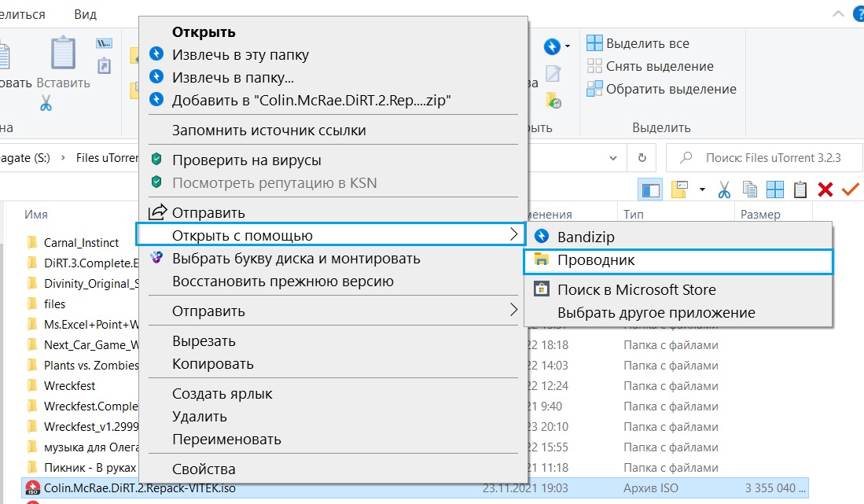864x504 pixels.
Task: Expand the Открыть с помощью submenu
Action: 330,235
